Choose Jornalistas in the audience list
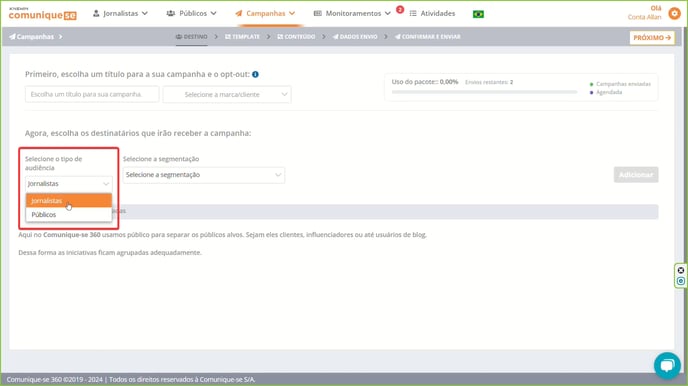Screen dimensions: 688x386 (68, 200)
